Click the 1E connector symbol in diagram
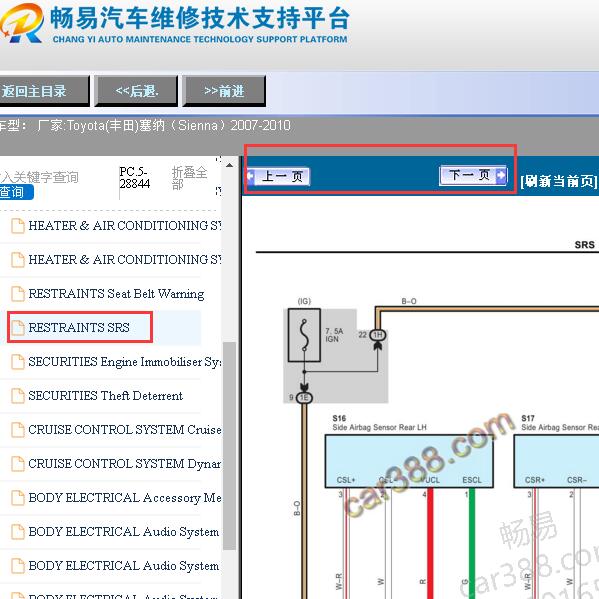The image size is (599, 599). [304, 398]
